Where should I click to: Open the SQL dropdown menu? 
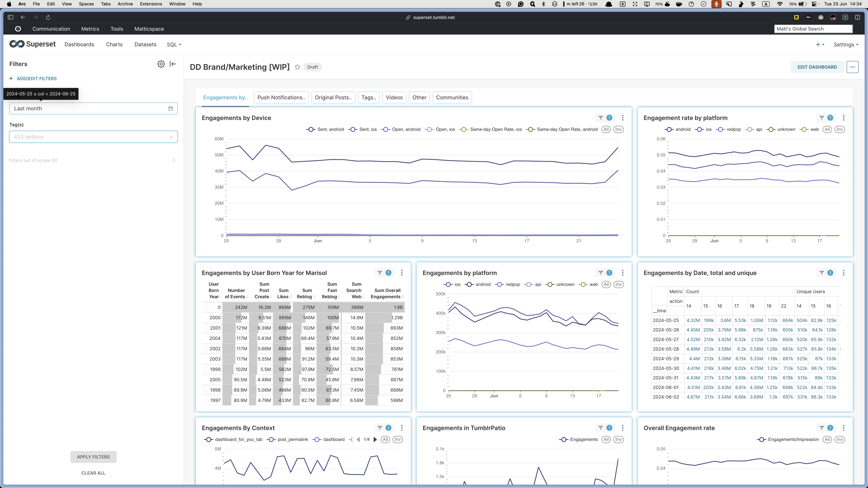pyautogui.click(x=174, y=44)
